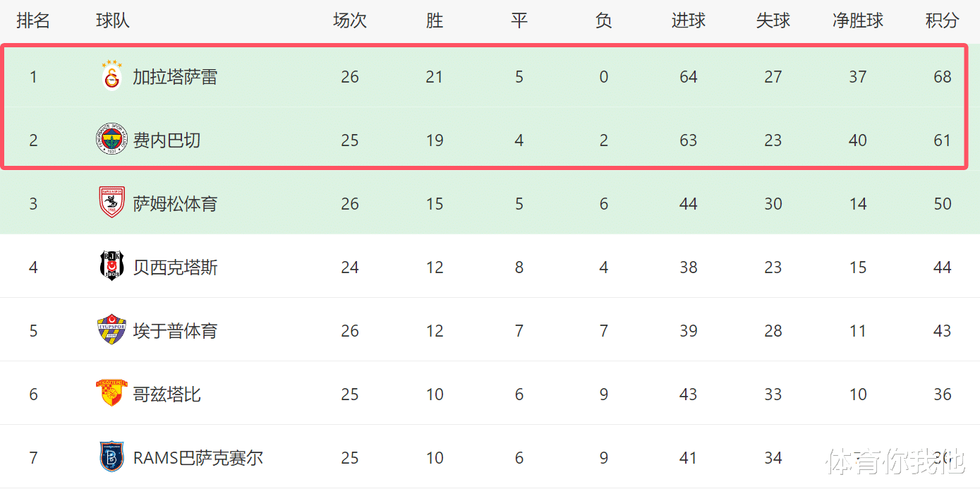Open the 费内巴切 team link
Screen dimensions: 980x494
point(167,140)
